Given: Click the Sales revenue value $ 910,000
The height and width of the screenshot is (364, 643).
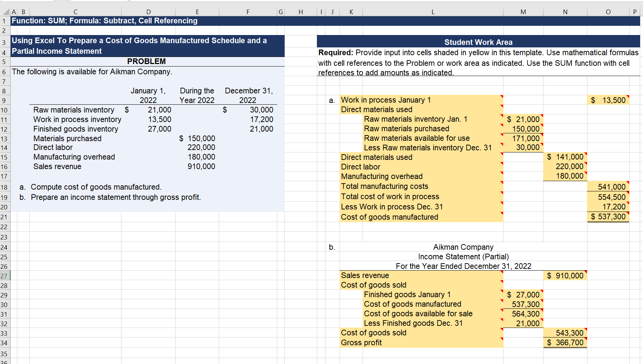Looking at the screenshot, I should (x=565, y=275).
